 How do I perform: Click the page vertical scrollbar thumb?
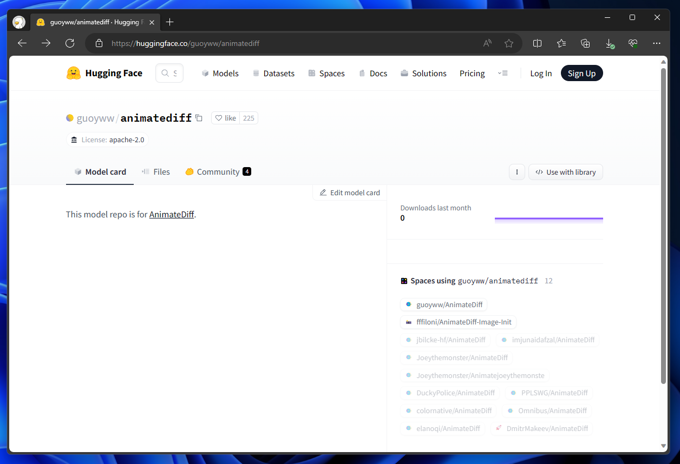coord(663,225)
